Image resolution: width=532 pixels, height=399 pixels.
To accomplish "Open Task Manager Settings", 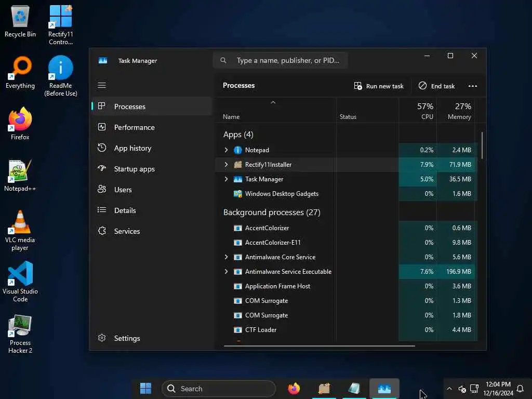I will [x=152, y=338].
